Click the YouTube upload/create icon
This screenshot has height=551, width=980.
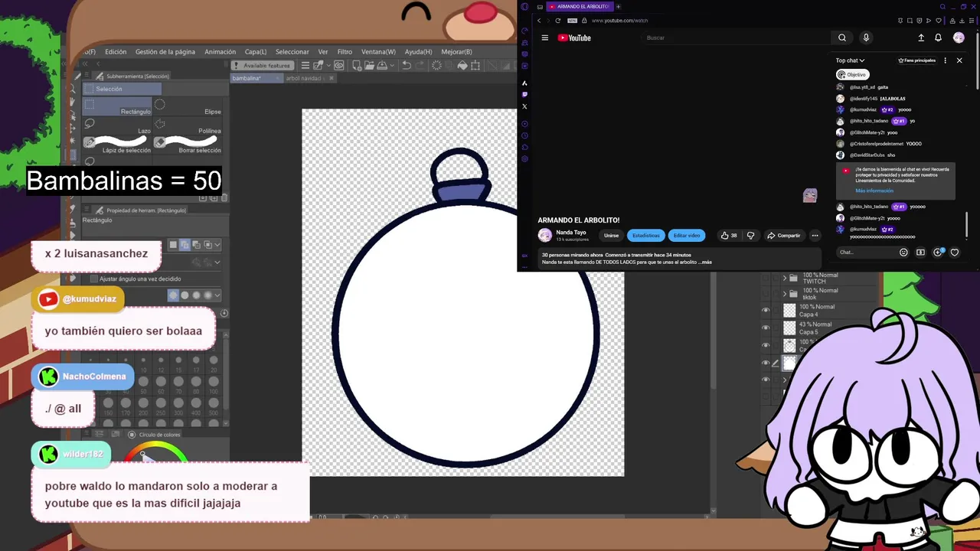921,37
